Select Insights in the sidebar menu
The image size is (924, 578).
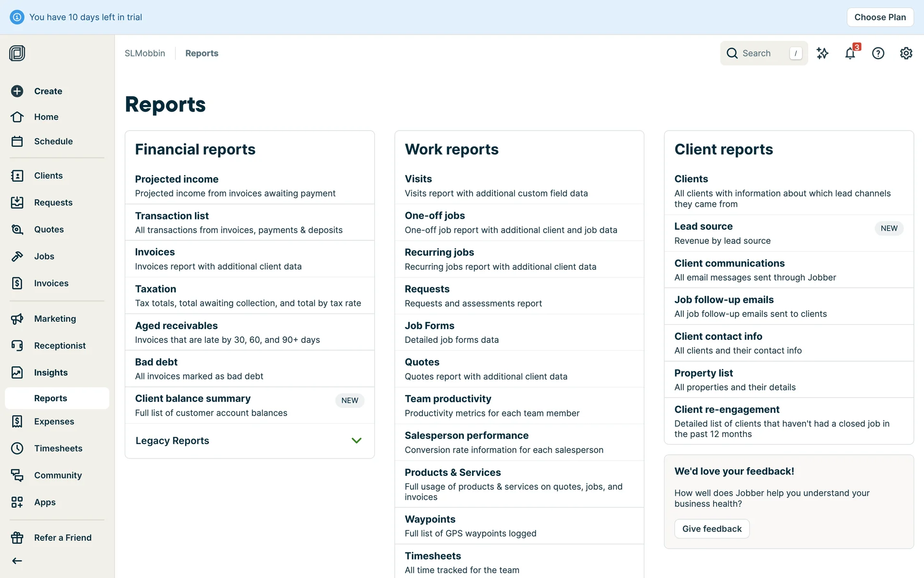pyautogui.click(x=51, y=373)
